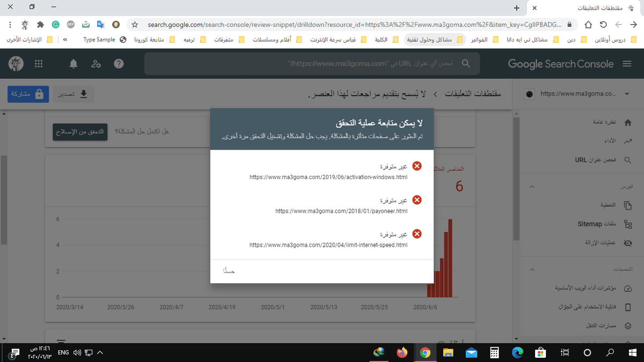This screenshot has width=644, height=362.
Task: Click the Chrome home button
Action: tap(588, 25)
